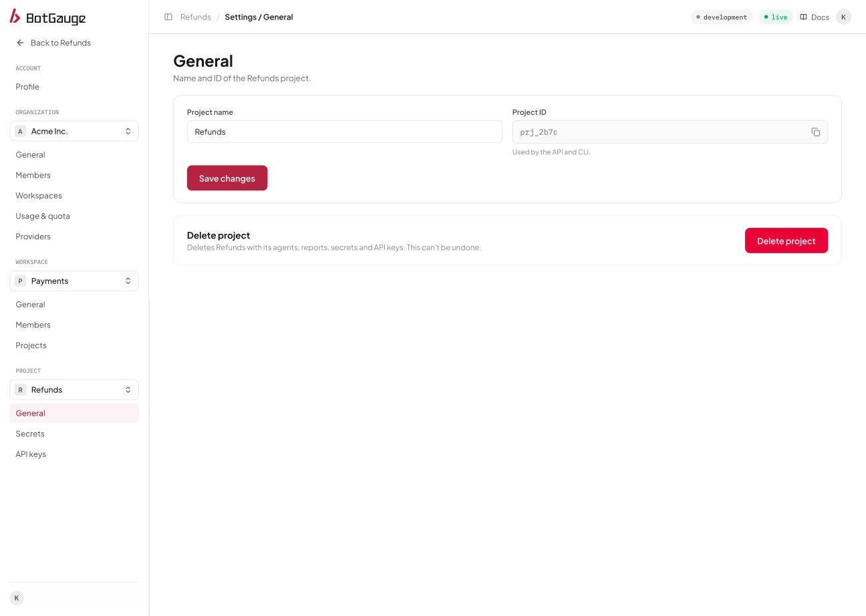Click the BotGauge logo
Screen dimensions: 866x616
point(47,17)
